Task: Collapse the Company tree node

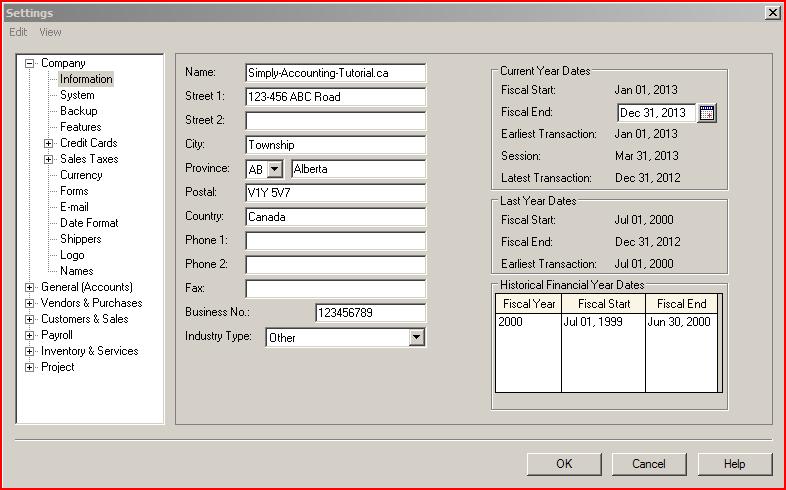Action: pos(30,63)
